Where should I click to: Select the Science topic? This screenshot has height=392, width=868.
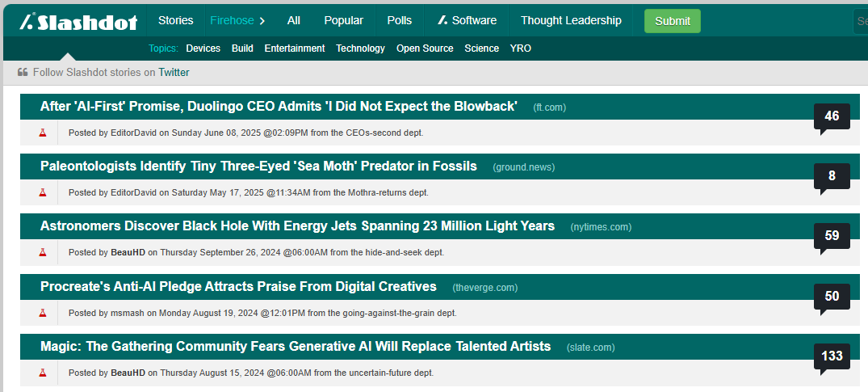pyautogui.click(x=481, y=48)
